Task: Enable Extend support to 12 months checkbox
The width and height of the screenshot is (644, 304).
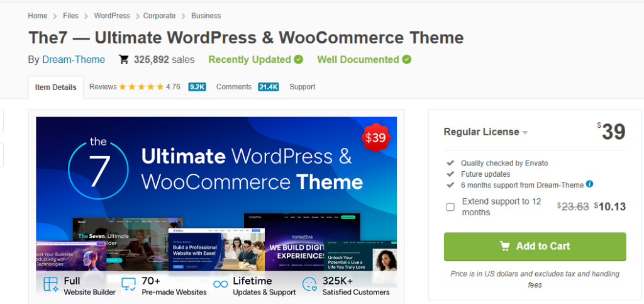Action: pos(450,207)
